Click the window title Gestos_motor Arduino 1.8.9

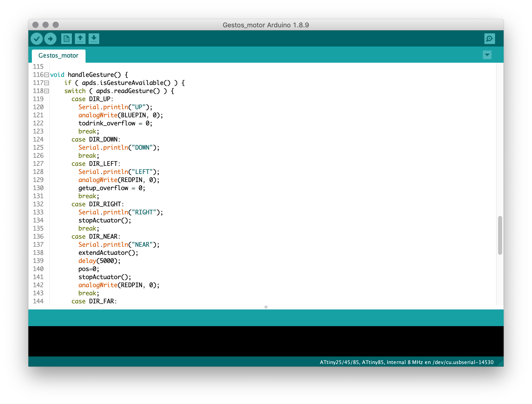click(x=266, y=25)
